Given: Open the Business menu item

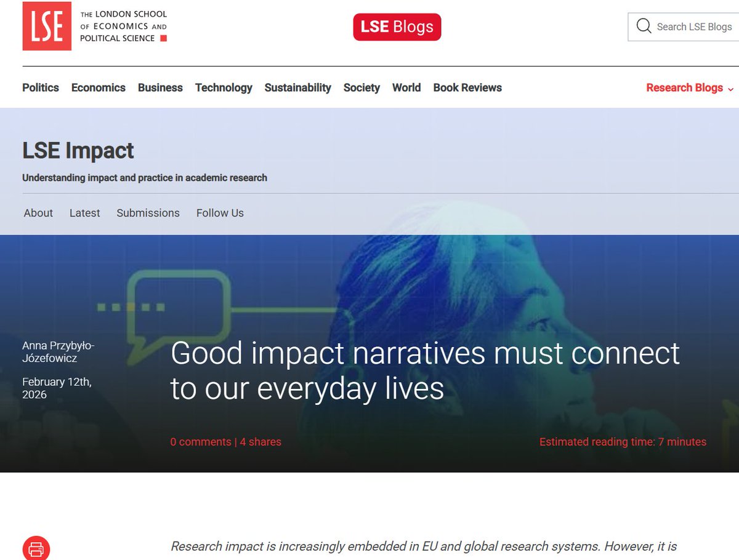Looking at the screenshot, I should click(160, 87).
